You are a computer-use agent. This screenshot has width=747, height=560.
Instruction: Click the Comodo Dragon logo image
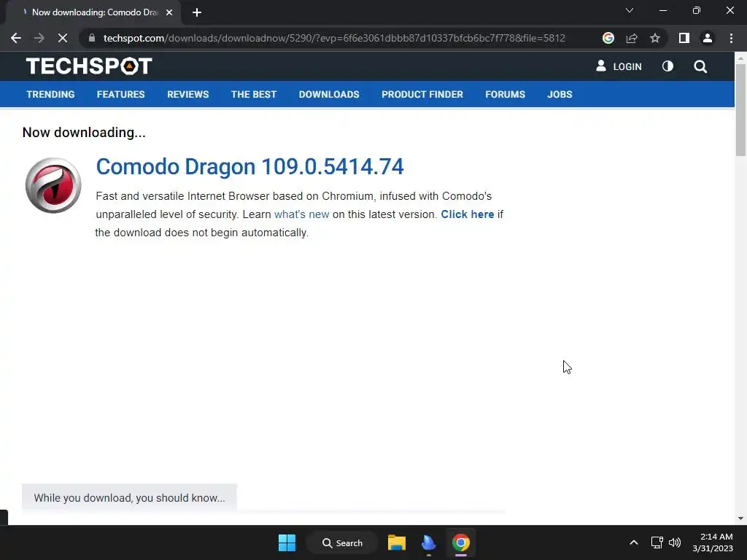click(53, 185)
